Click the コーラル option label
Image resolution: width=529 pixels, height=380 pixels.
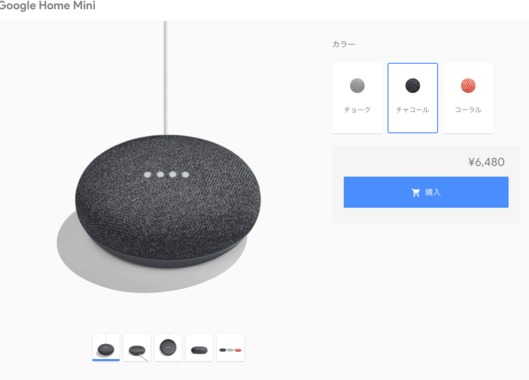tap(468, 110)
